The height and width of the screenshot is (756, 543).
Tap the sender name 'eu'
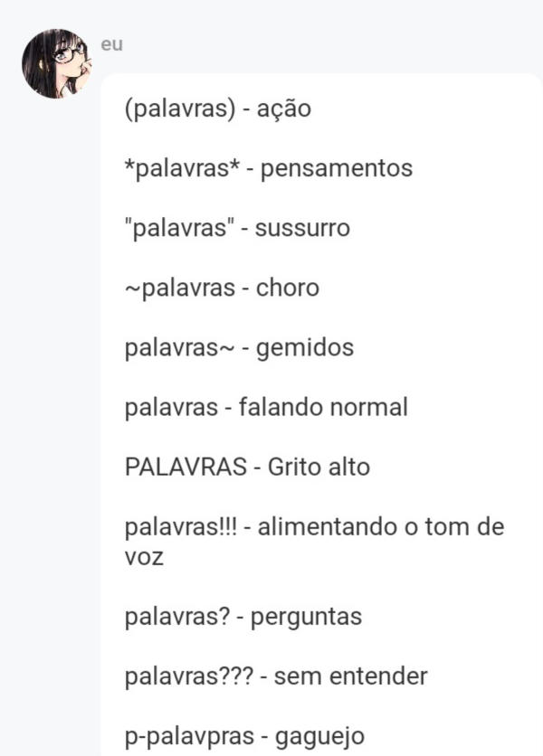tap(112, 44)
